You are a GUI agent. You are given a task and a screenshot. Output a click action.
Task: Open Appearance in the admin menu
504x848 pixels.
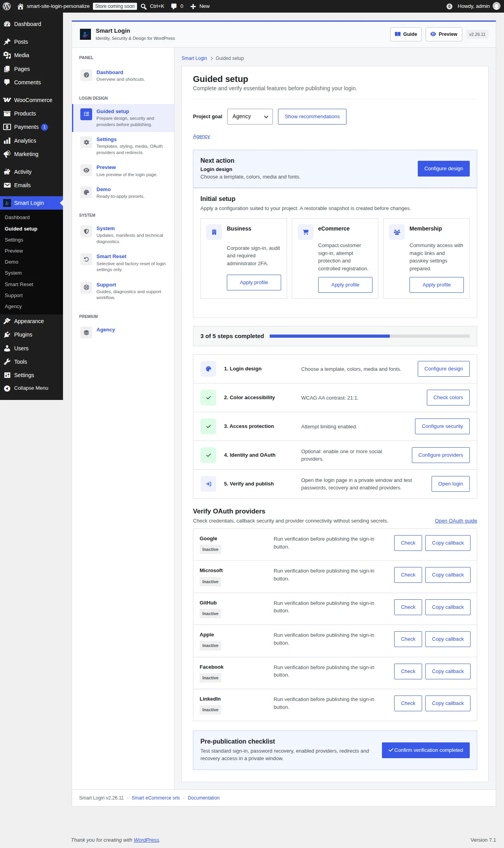click(31, 321)
